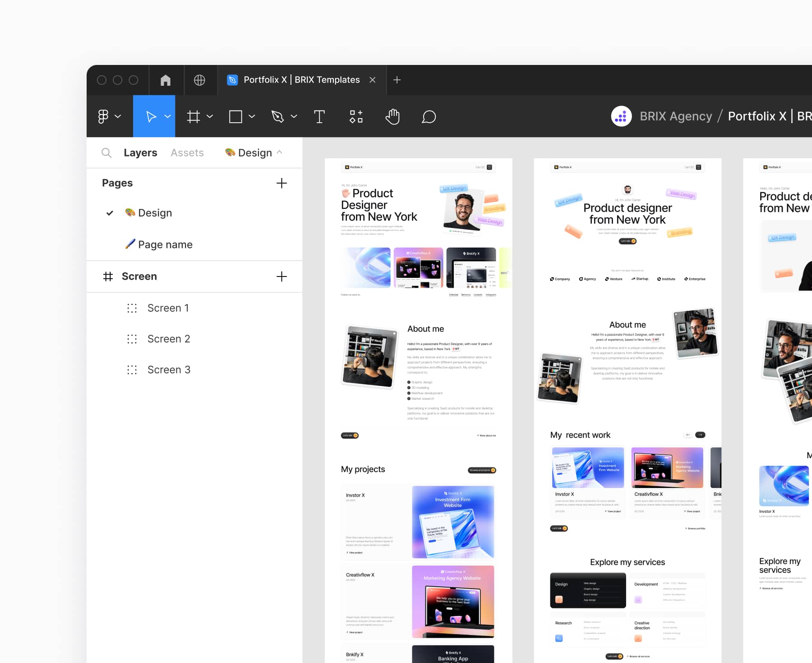Switch to the Assets tab

pyautogui.click(x=187, y=153)
